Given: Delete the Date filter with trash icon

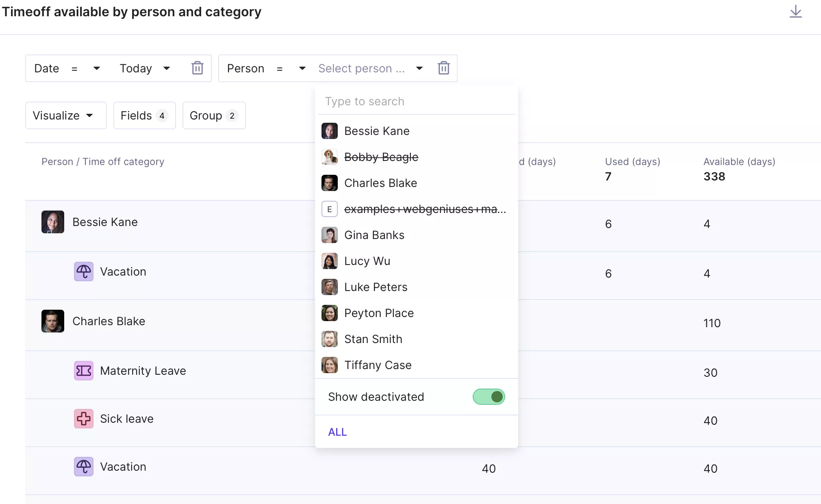Looking at the screenshot, I should tap(198, 68).
